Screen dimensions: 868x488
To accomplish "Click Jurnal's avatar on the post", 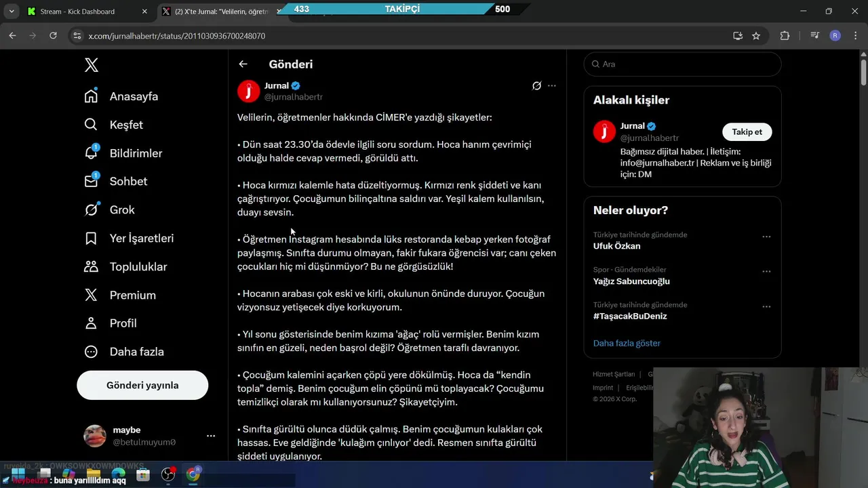I will 248,91.
